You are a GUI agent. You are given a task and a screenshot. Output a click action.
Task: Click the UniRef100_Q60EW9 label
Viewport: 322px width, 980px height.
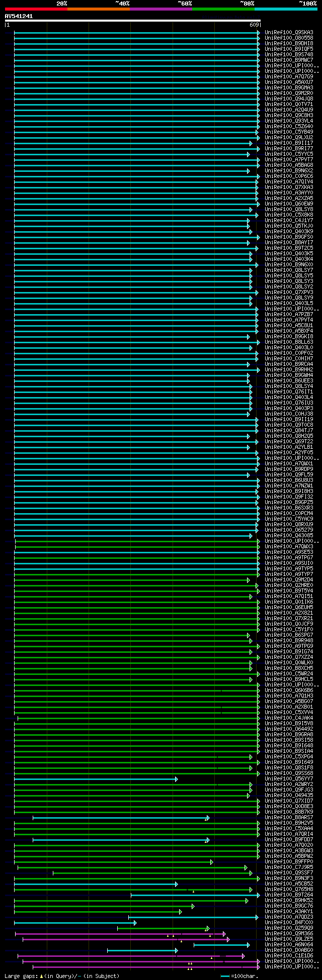pos(289,204)
